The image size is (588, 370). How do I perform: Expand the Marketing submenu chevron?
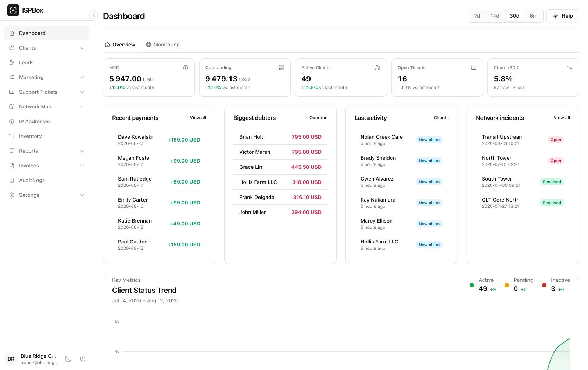pos(82,77)
